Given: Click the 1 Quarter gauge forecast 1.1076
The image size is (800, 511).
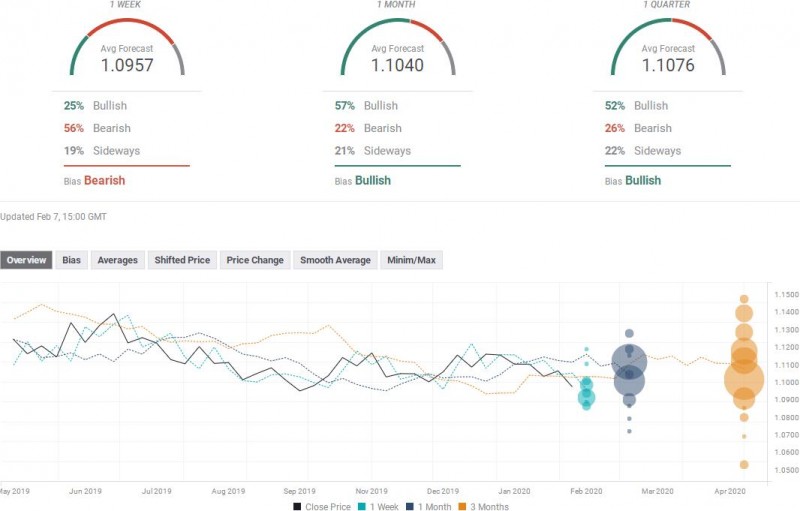Looking at the screenshot, I should pos(668,65).
